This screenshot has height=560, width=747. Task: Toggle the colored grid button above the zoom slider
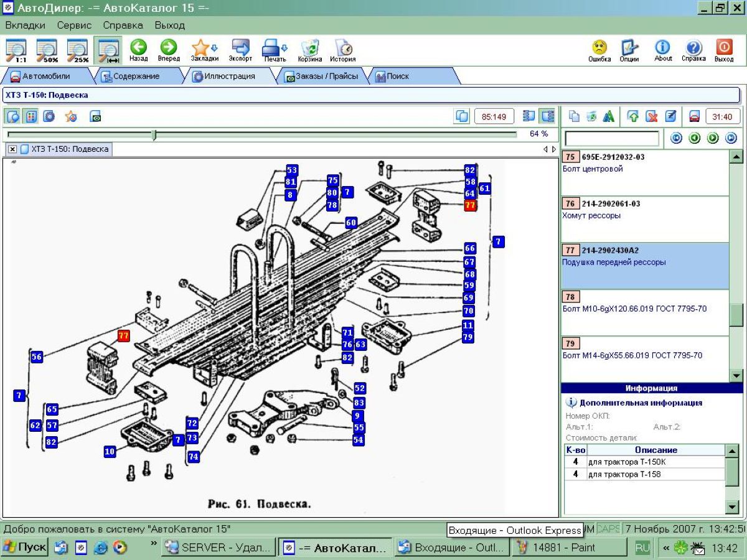[31, 116]
